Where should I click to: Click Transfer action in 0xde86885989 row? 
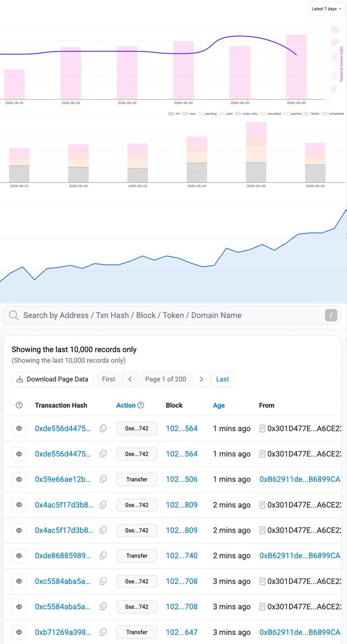(137, 556)
